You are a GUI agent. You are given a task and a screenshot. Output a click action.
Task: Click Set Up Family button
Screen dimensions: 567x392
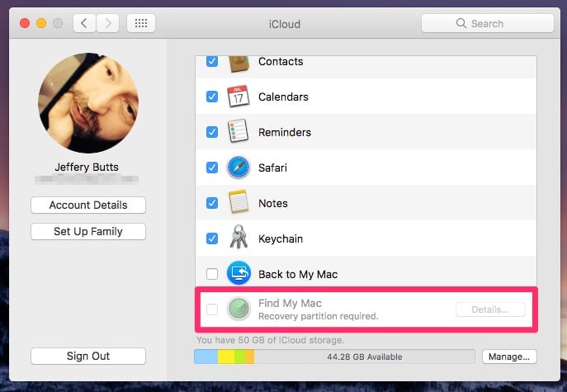click(88, 231)
